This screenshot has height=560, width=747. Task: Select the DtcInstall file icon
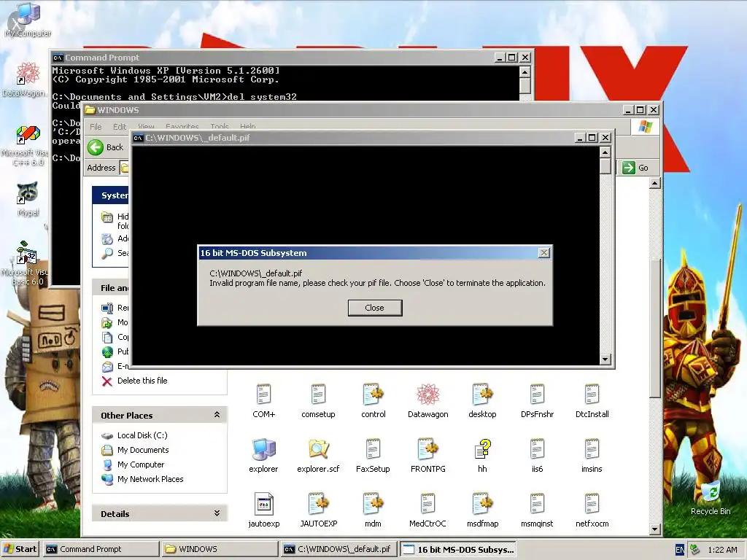click(x=592, y=401)
